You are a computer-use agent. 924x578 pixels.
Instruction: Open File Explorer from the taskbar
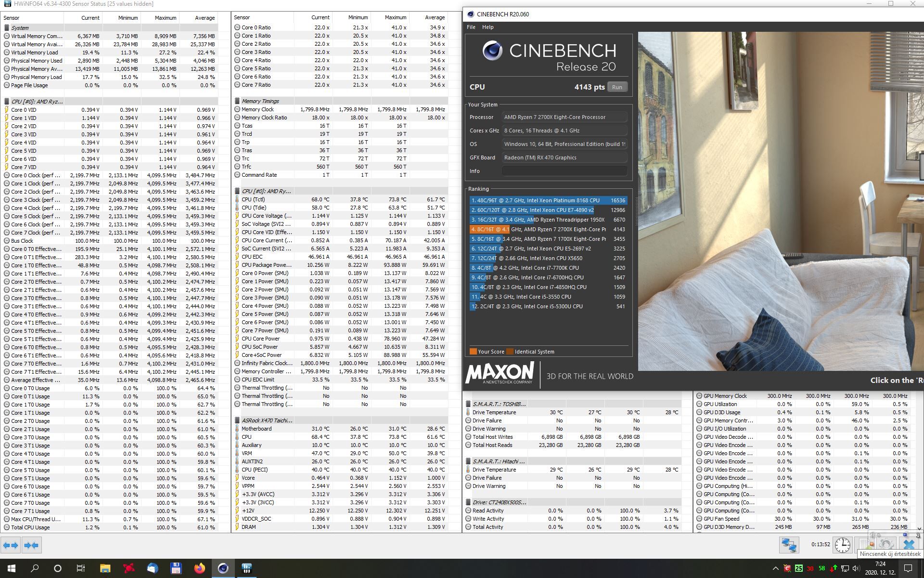pyautogui.click(x=105, y=568)
